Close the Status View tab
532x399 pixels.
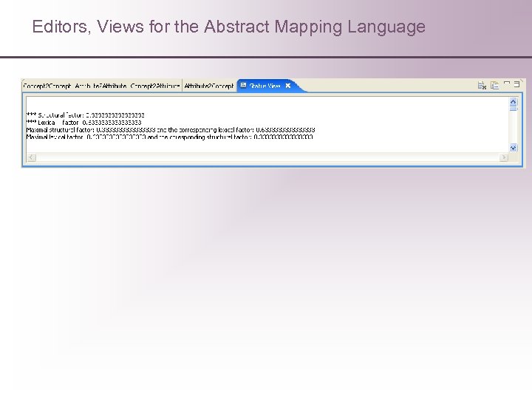pyautogui.click(x=288, y=86)
